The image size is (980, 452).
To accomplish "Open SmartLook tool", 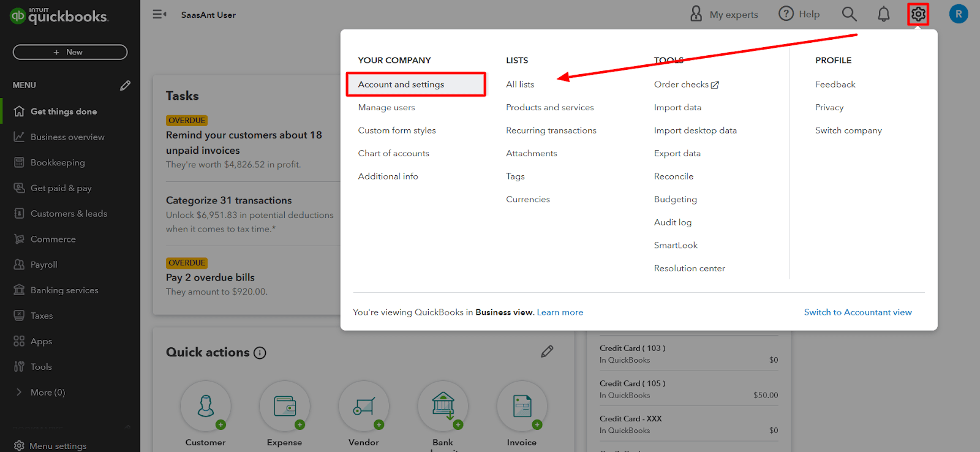I will (x=676, y=245).
